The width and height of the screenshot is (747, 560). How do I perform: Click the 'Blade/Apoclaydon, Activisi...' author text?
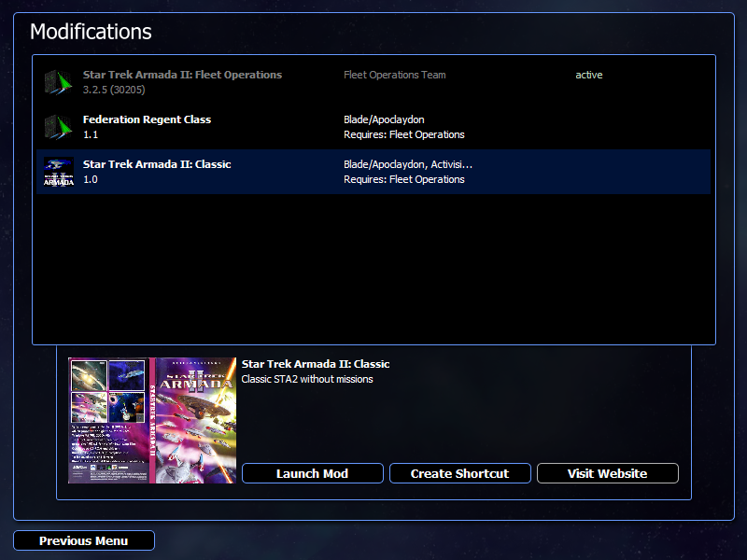[408, 164]
